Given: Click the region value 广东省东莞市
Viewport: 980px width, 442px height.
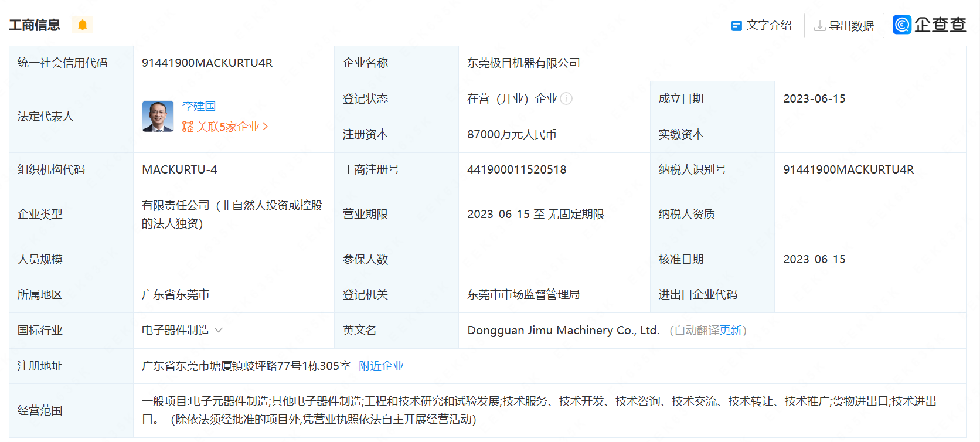Looking at the screenshot, I should 176,294.
